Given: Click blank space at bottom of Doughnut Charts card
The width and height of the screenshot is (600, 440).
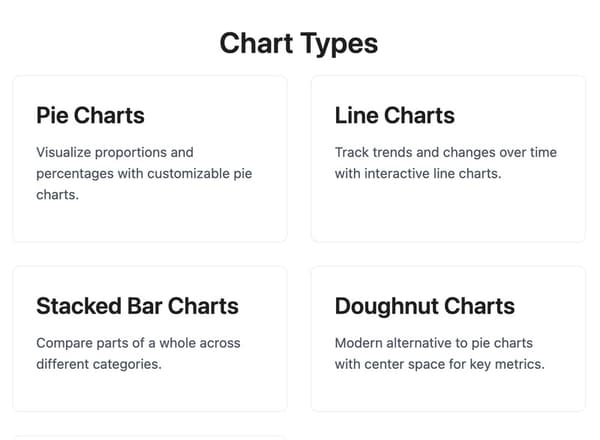Looking at the screenshot, I should (x=448, y=392).
